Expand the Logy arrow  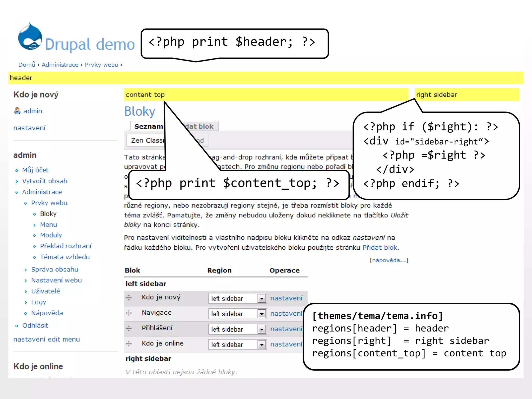pyautogui.click(x=26, y=303)
